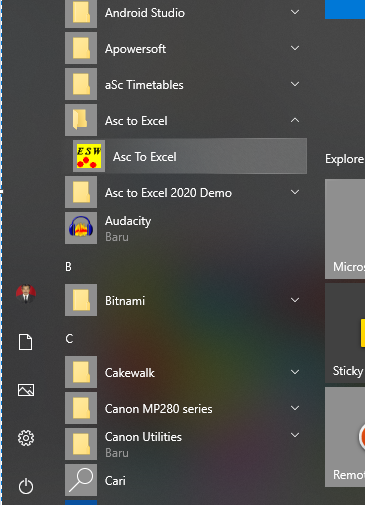Click the Asc to Excel 2020 Demo folder icon

pyautogui.click(x=81, y=192)
